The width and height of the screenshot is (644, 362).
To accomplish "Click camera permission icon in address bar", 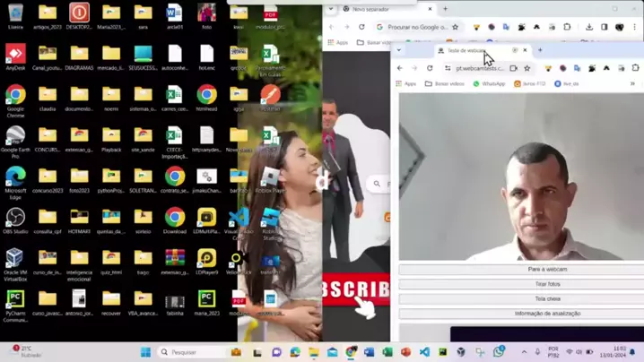I will pyautogui.click(x=513, y=68).
